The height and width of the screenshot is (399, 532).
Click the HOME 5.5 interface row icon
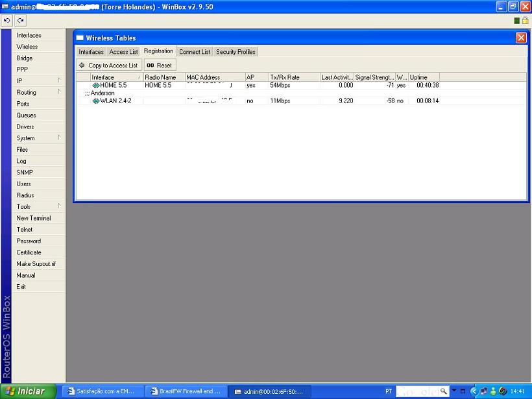(95, 86)
